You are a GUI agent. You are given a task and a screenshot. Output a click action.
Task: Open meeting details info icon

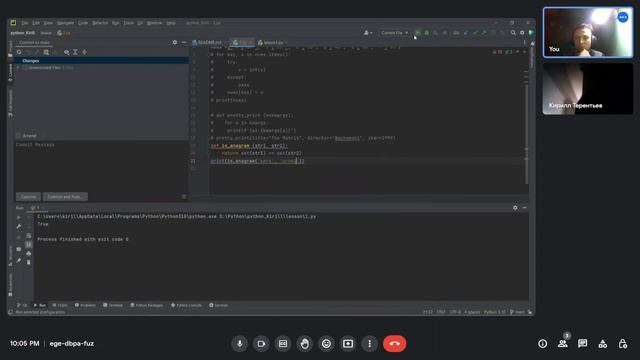tap(542, 344)
